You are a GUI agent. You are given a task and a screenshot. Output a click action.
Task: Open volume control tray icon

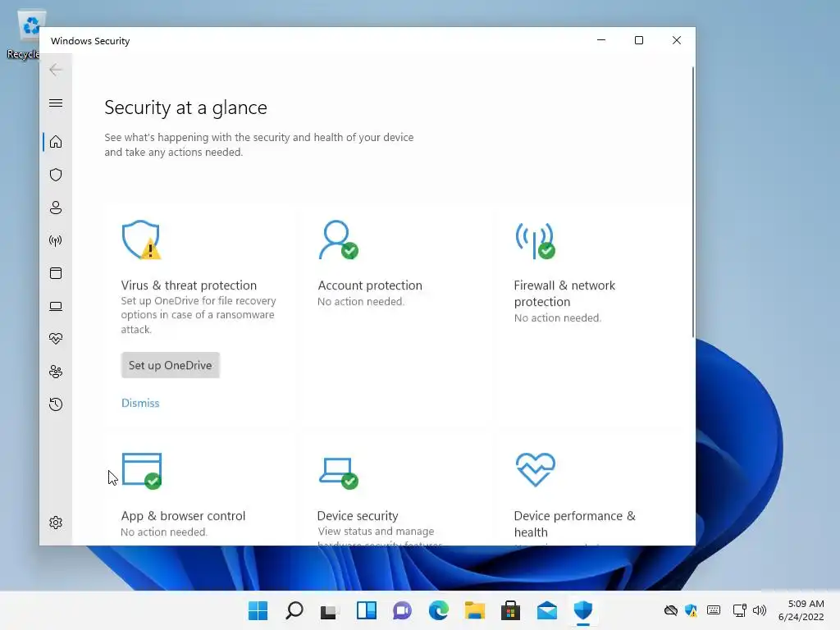pyautogui.click(x=760, y=610)
